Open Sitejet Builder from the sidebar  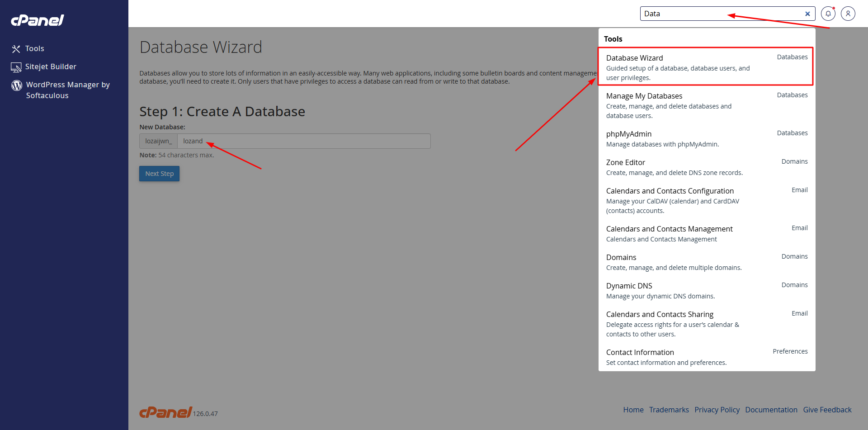pos(50,66)
